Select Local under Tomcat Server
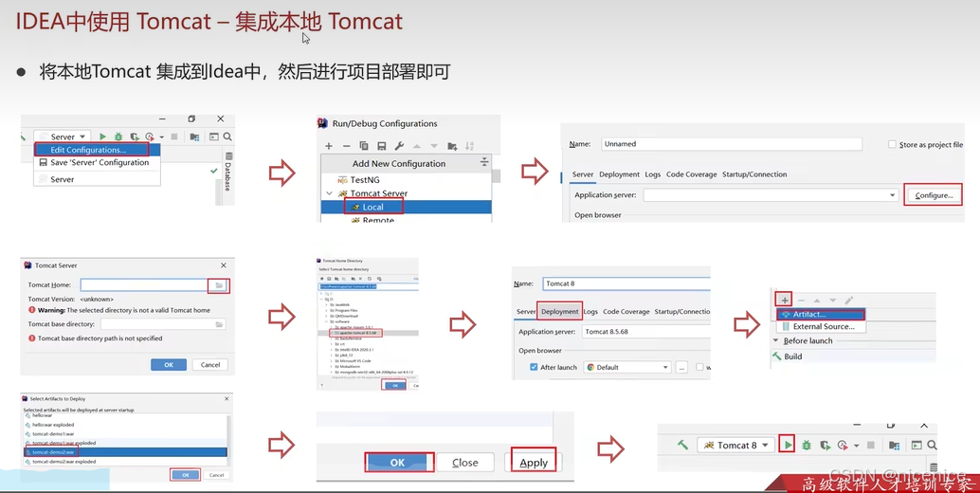Viewport: 980px width, 493px height. click(x=407, y=207)
